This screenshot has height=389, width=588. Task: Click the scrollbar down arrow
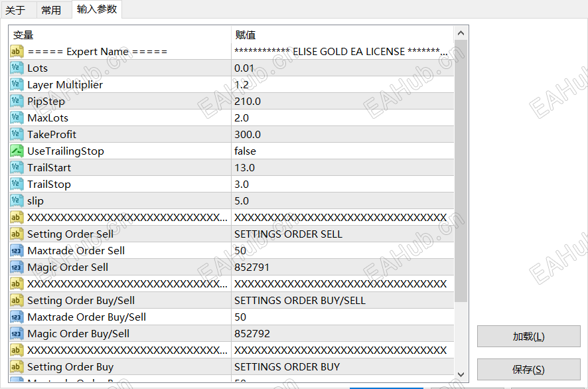point(461,374)
